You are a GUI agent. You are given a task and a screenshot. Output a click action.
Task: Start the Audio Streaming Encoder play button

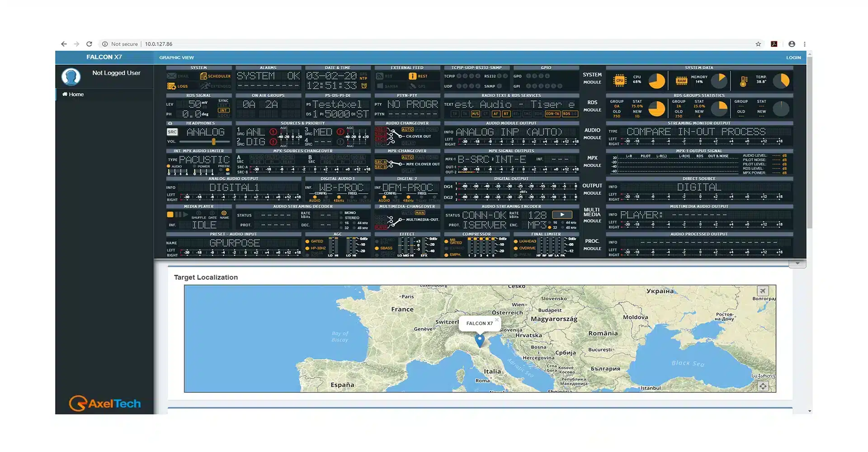562,215
